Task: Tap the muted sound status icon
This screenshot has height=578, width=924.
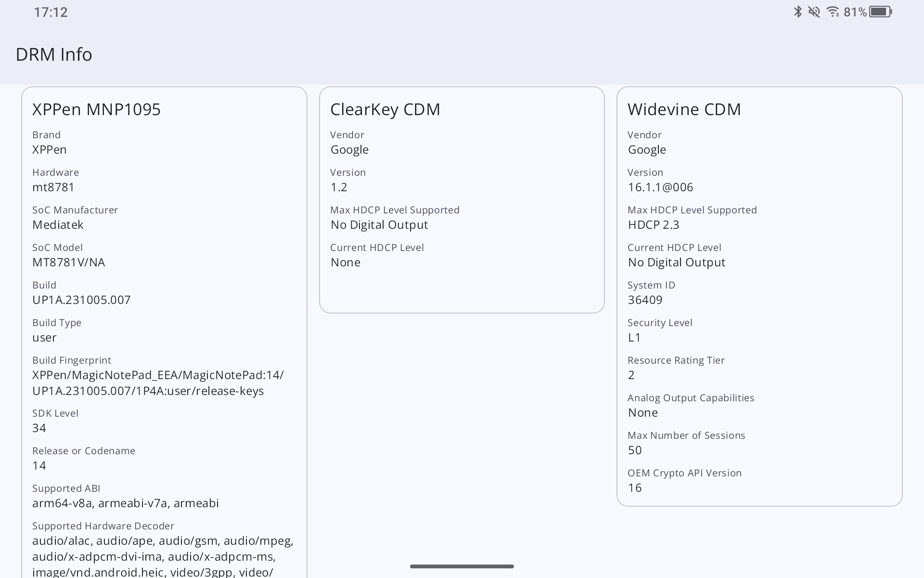Action: point(814,12)
